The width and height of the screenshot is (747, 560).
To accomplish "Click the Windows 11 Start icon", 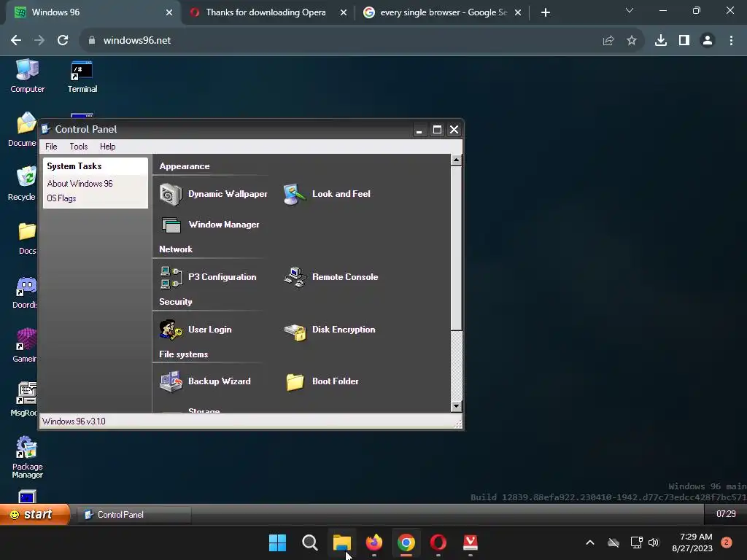I will 277,542.
